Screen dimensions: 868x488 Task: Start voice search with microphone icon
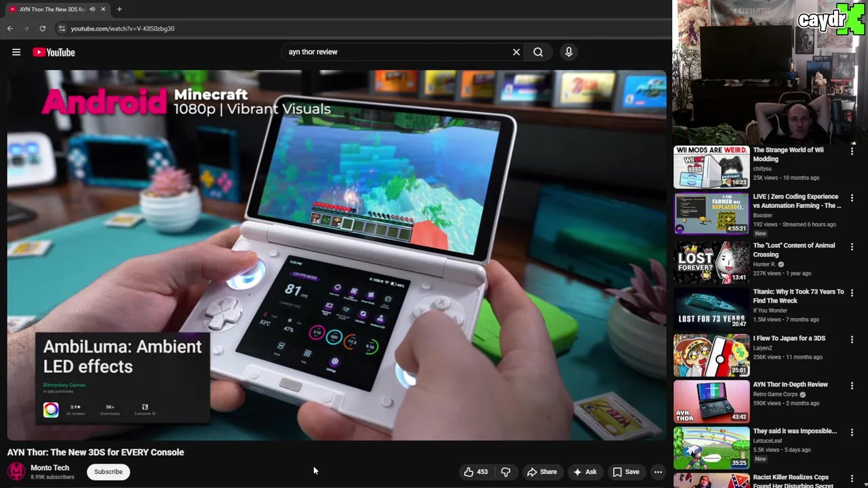[569, 52]
